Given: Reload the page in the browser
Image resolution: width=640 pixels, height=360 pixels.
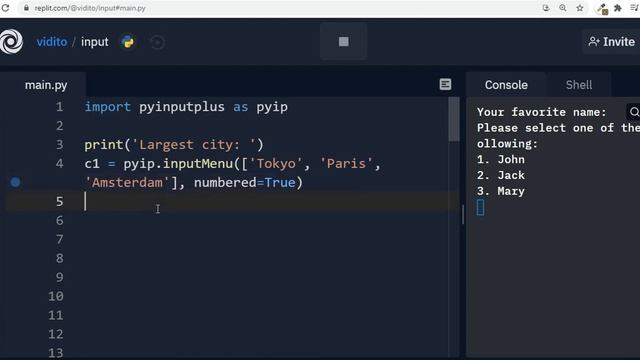Looking at the screenshot, I should (5, 8).
